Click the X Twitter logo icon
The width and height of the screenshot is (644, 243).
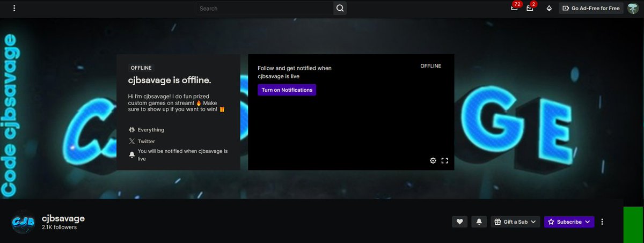click(x=132, y=142)
